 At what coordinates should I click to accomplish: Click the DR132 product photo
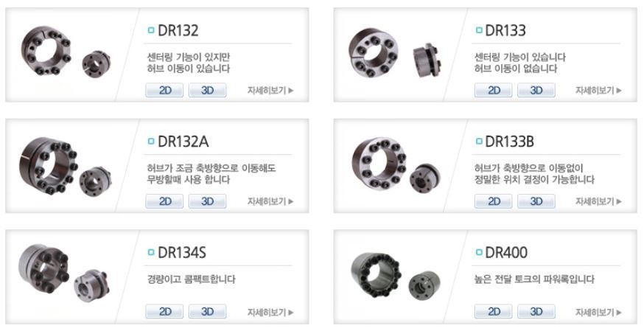(66, 52)
